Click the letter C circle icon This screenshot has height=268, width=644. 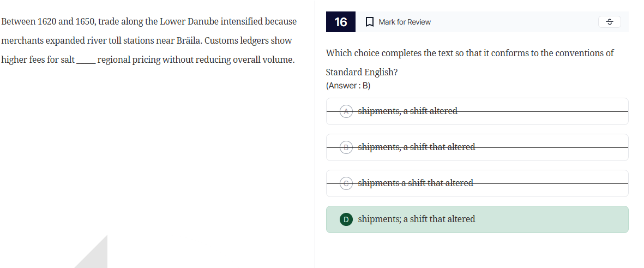click(x=346, y=183)
